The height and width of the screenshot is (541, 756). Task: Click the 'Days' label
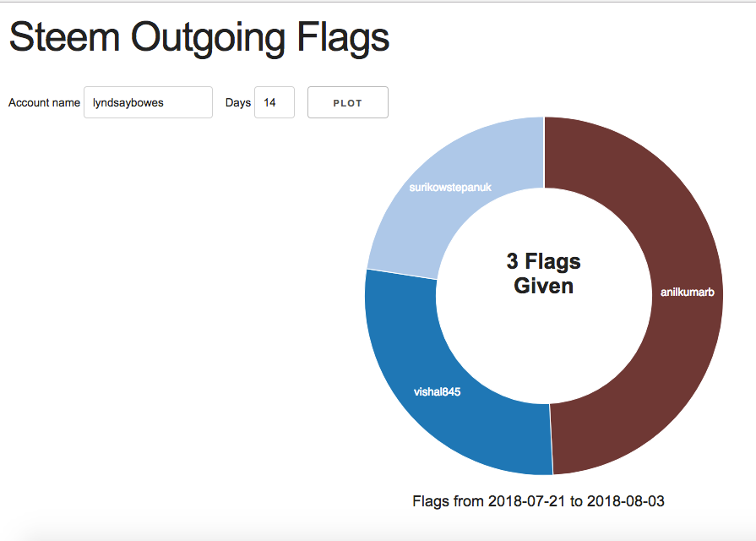tap(238, 103)
